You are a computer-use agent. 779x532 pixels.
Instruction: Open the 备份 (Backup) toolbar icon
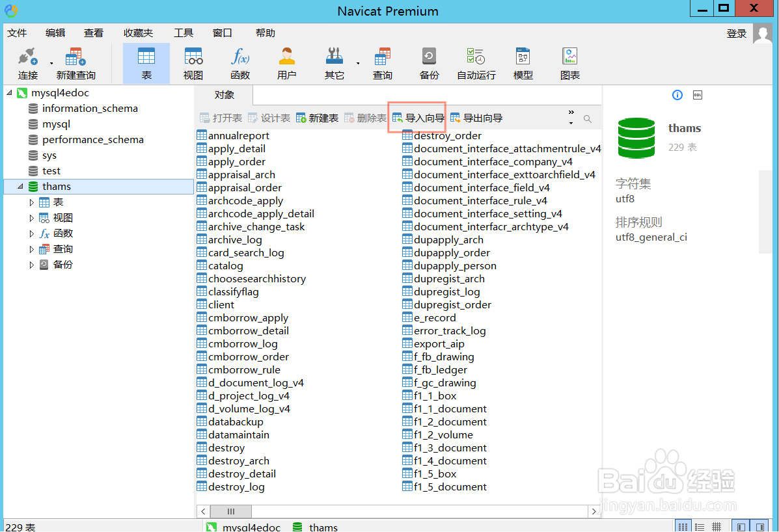click(430, 64)
